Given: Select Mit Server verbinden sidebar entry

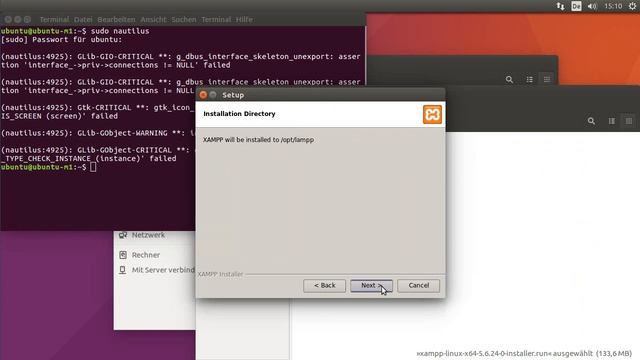Looking at the screenshot, I should point(163,270).
